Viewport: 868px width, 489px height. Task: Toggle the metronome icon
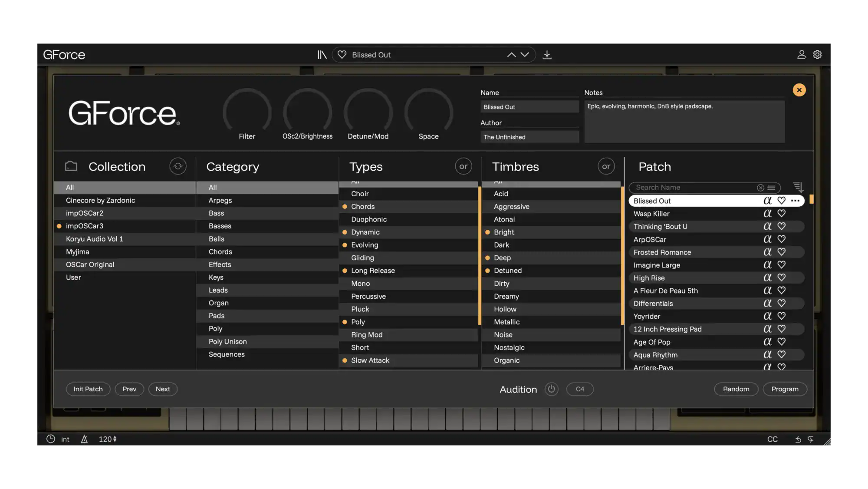click(84, 439)
